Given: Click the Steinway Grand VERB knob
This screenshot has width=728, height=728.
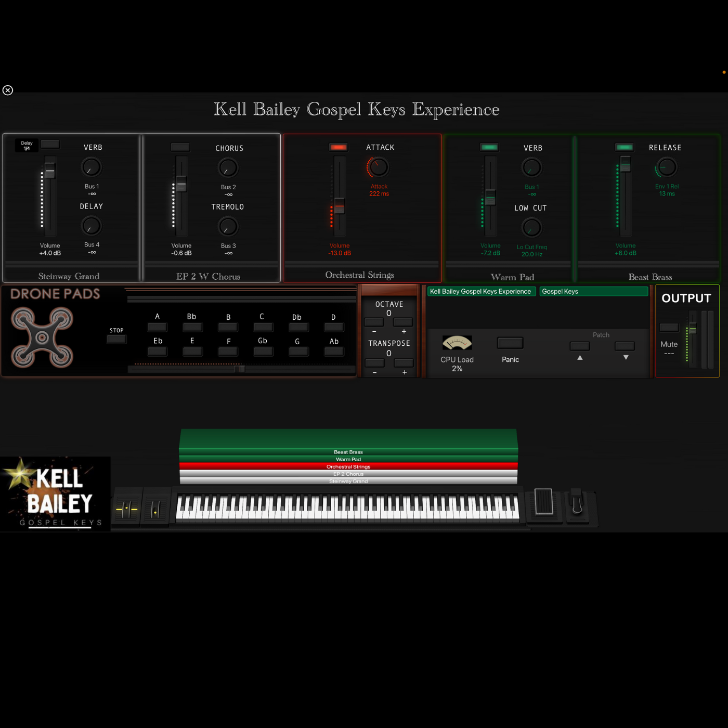Looking at the screenshot, I should (x=92, y=167).
